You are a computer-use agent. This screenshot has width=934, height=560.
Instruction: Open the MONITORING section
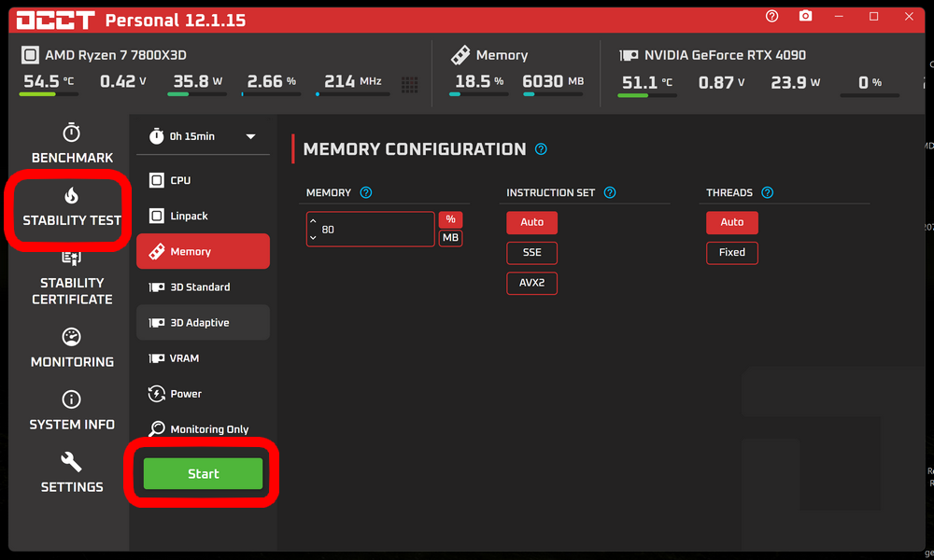tap(72, 348)
